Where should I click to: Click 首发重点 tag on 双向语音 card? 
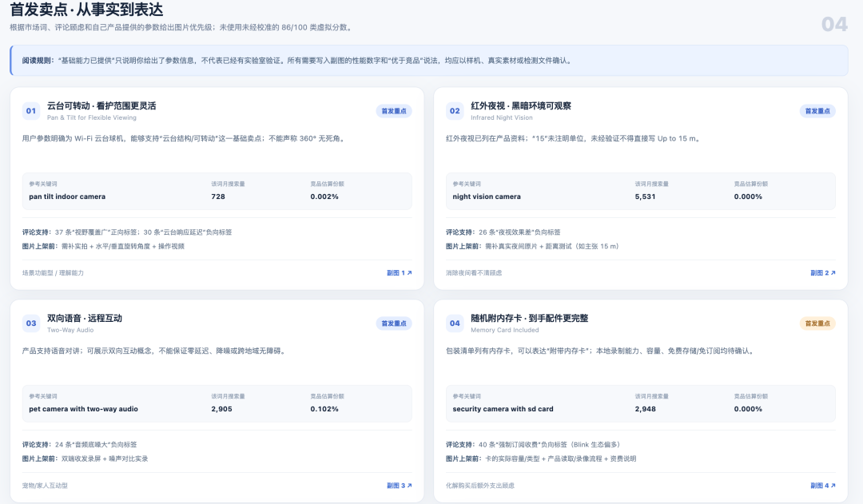[394, 323]
